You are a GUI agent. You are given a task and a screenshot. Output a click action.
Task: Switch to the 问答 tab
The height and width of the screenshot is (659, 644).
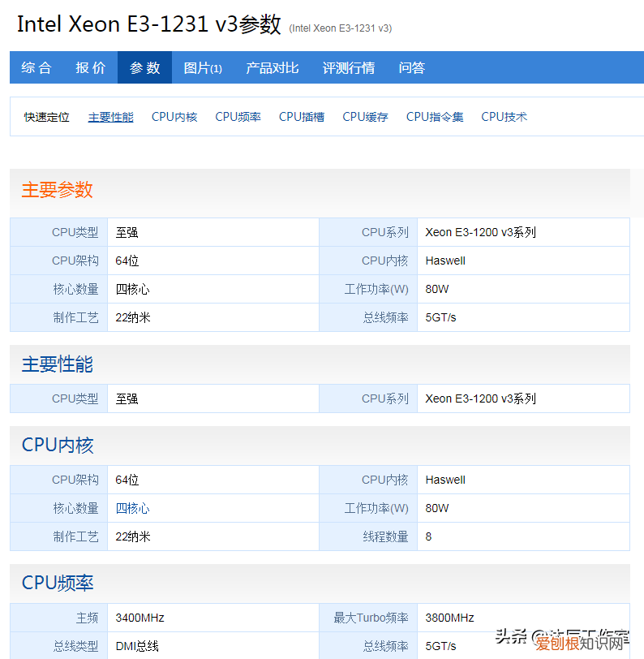coord(411,68)
